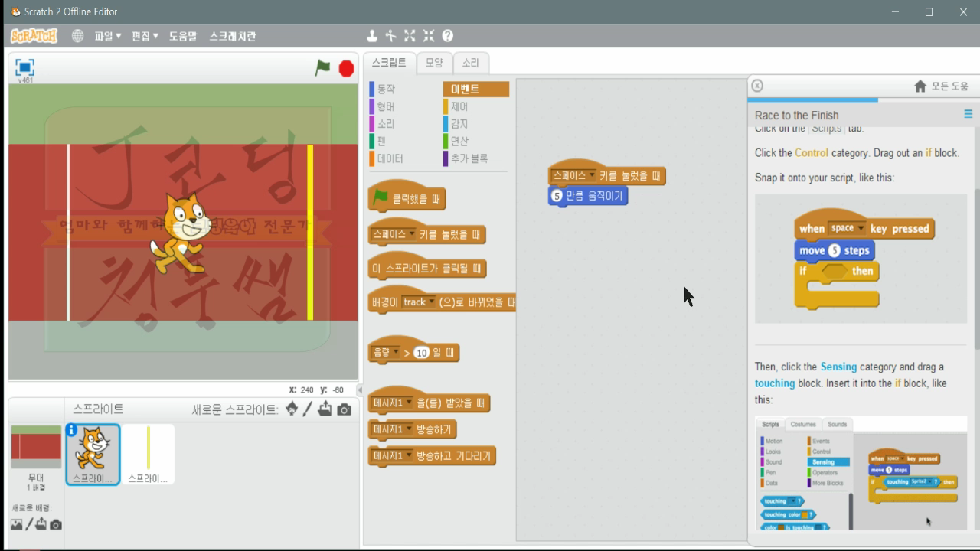Click the "Race to the Finish" tips title
Viewport: 980px width, 551px height.
796,116
